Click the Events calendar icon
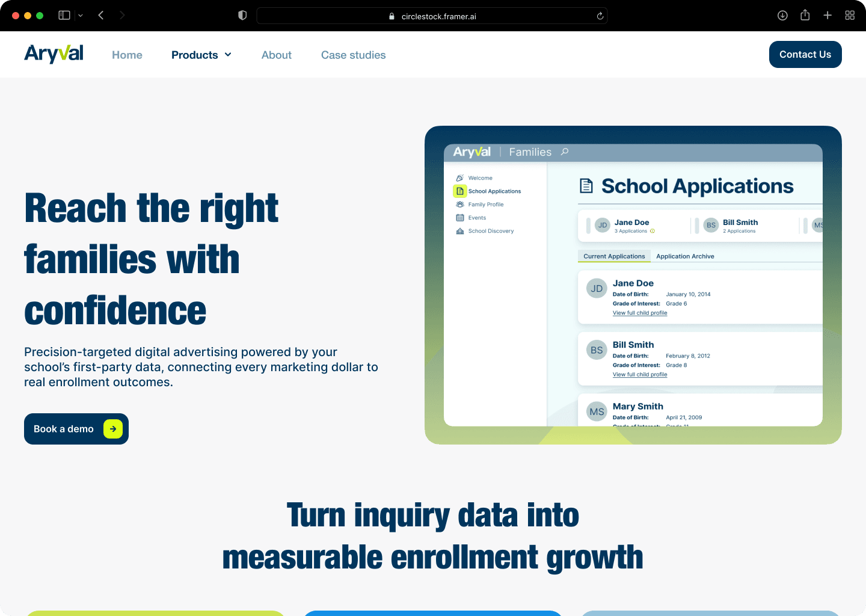 tap(460, 218)
